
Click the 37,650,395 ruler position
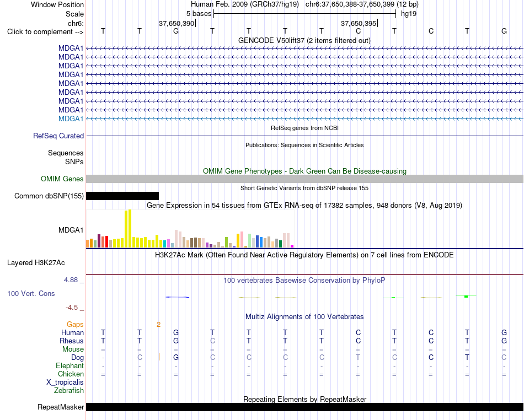358,23
